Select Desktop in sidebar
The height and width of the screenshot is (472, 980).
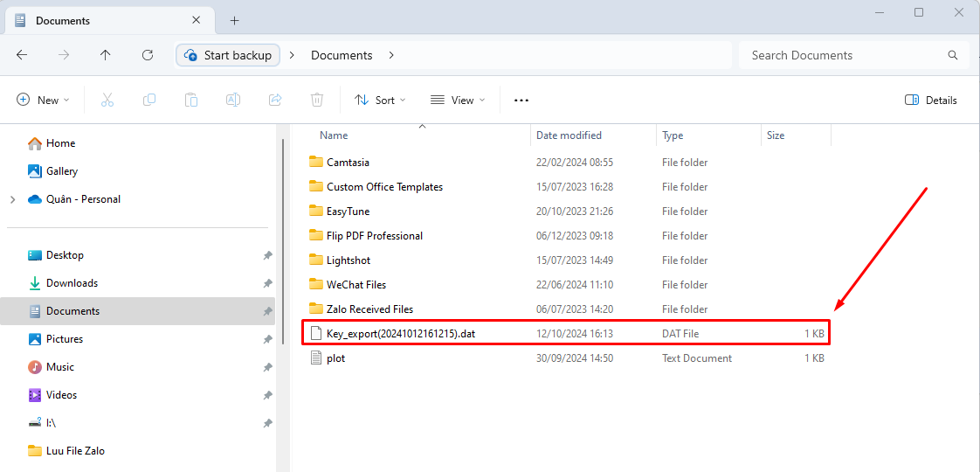click(65, 255)
